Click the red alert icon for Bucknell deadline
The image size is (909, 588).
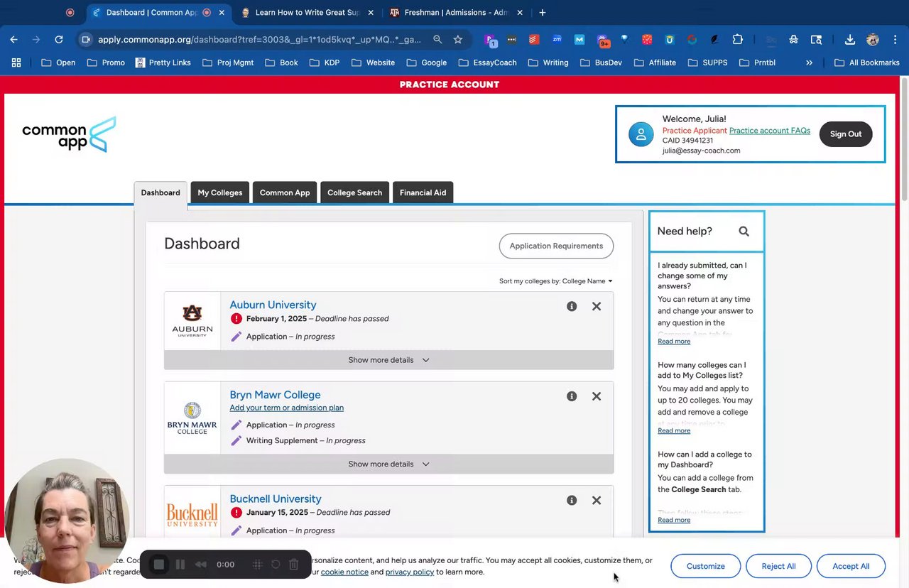[x=236, y=512]
